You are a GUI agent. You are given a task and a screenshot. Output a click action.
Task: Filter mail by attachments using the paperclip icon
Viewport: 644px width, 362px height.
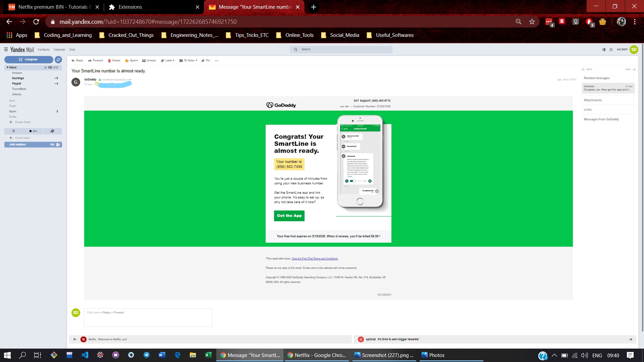52,131
